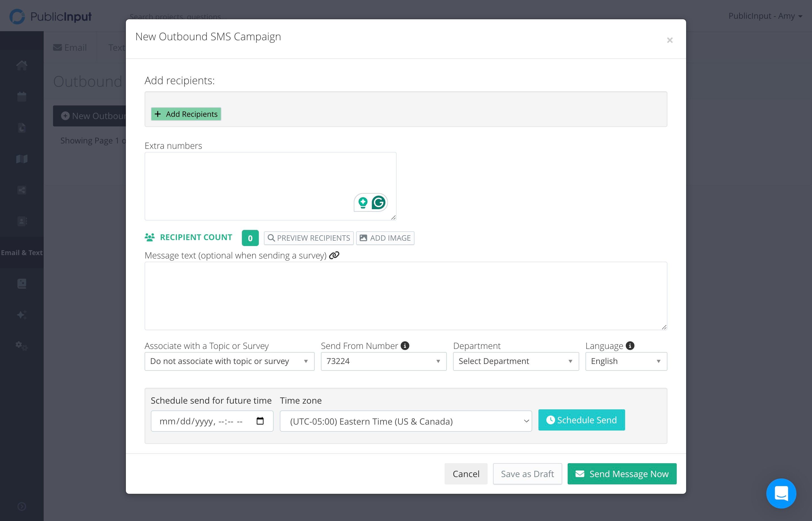This screenshot has height=521, width=812.
Task: Click the Home icon in left sidebar
Action: coord(22,65)
